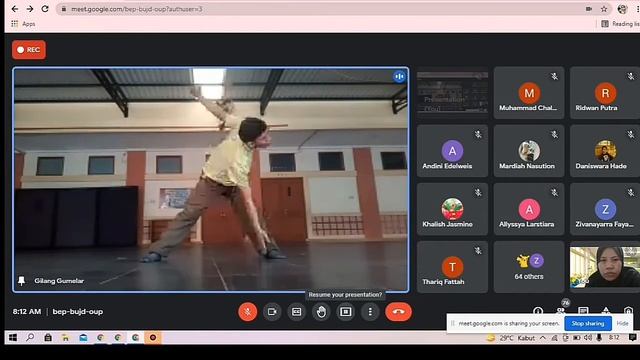Open Windows taskbar search
Image resolution: width=640 pixels, height=360 pixels.
tap(30, 338)
